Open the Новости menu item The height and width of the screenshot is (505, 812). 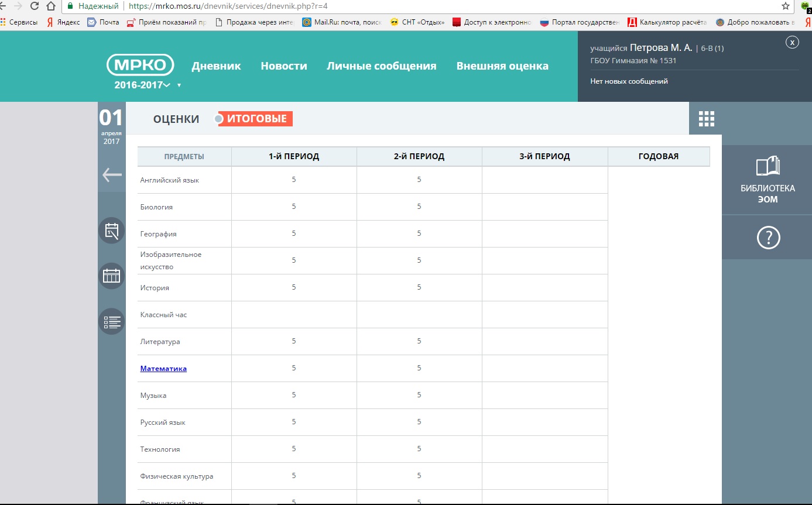coord(284,66)
